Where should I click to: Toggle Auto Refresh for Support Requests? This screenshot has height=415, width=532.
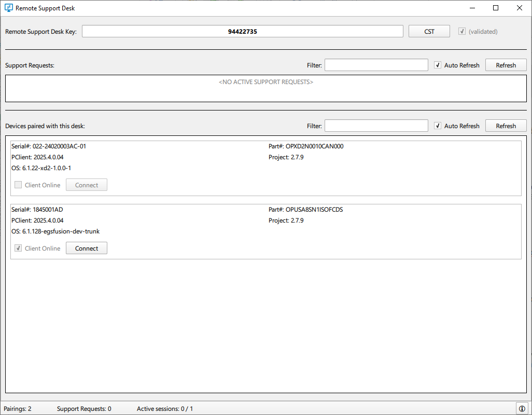pos(438,65)
